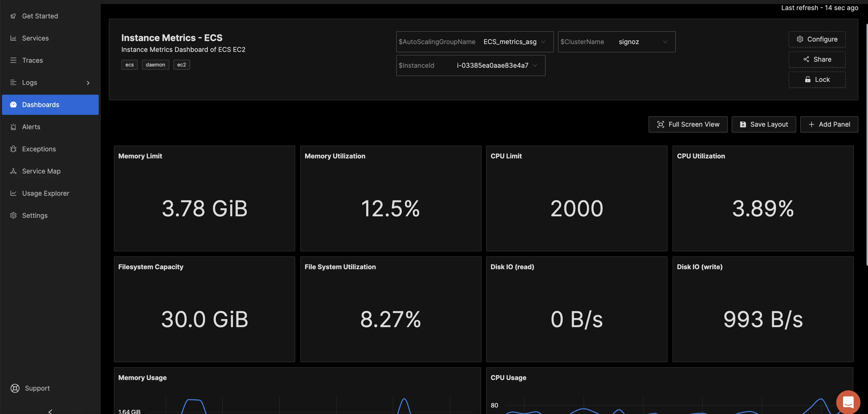Click the Filesystem Capacity panel title
Viewport: 868px width, 414px height.
point(151,267)
